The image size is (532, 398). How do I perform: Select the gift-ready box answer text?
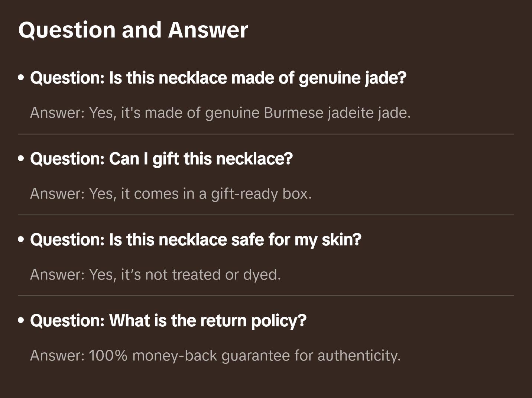(171, 193)
